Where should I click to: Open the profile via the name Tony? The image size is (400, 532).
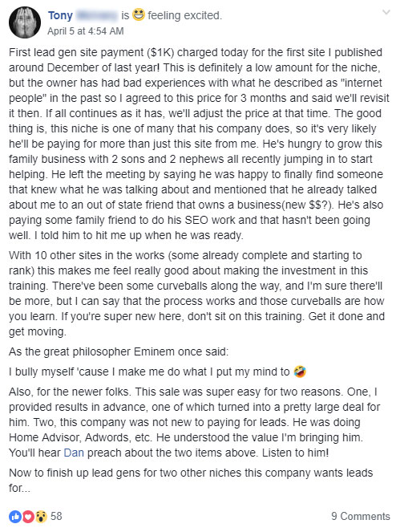coord(60,15)
